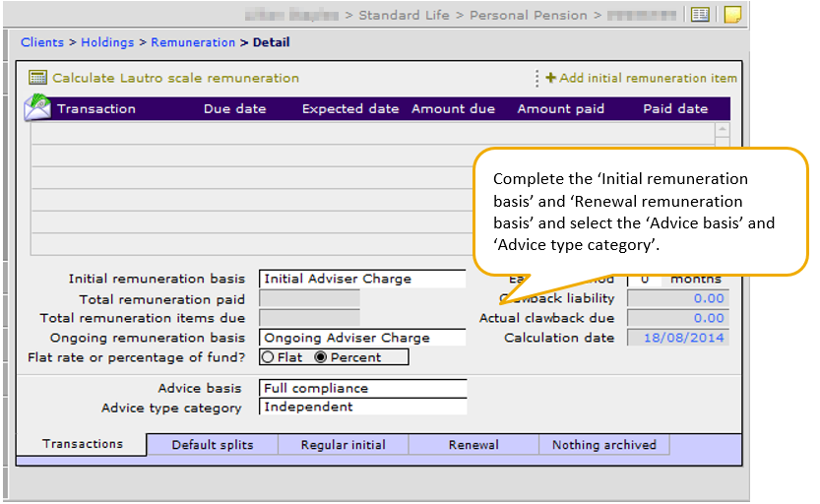Select the Flat radio button
This screenshot has height=504, width=820.
pos(268,357)
